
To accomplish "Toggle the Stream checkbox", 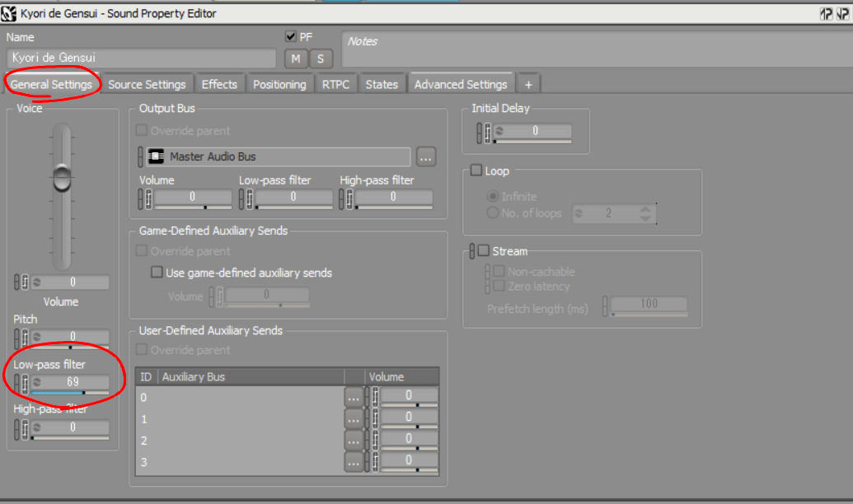I will [483, 250].
